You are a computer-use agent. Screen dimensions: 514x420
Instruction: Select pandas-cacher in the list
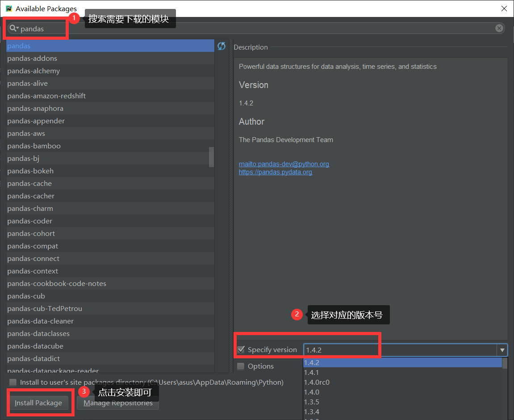110,196
